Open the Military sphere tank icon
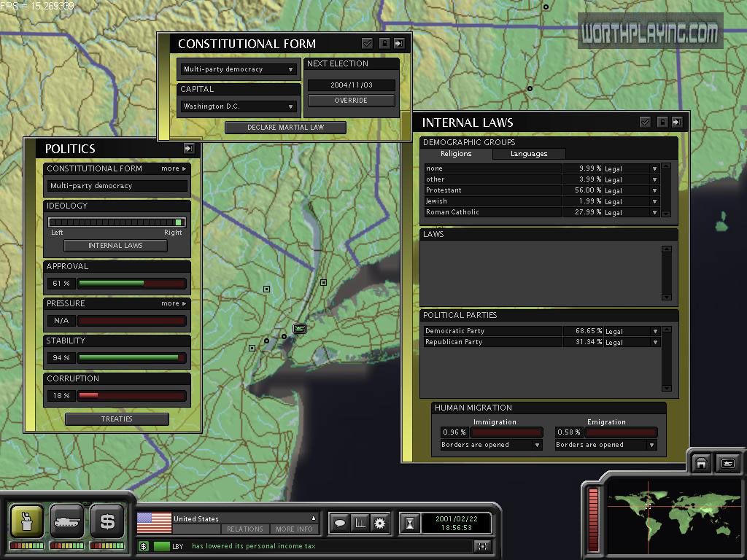Screen dimensions: 747x560 pos(67,521)
